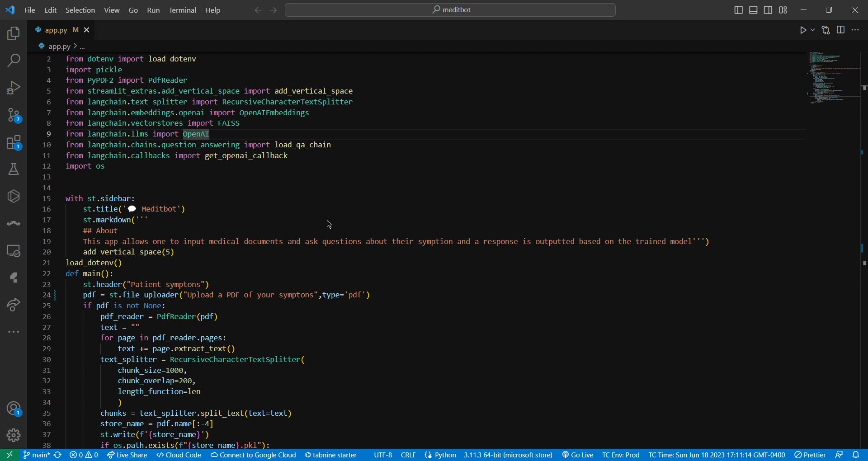Click the highlighted OpenAI import name
Screen dimensions: 868x461
(196, 134)
